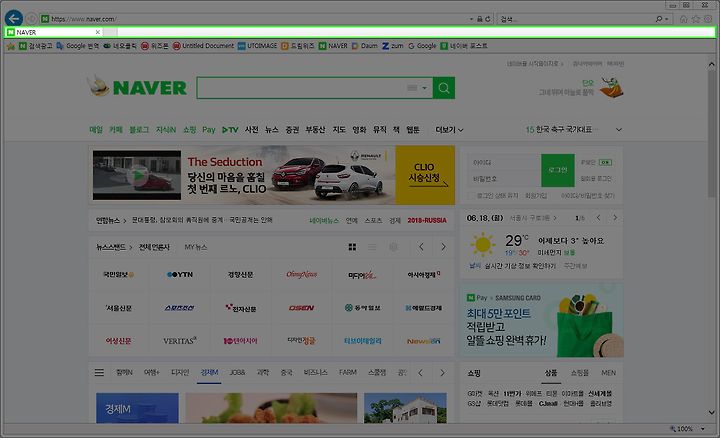Click the browser Forward button
The height and width of the screenshot is (438, 720).
[x=31, y=19]
